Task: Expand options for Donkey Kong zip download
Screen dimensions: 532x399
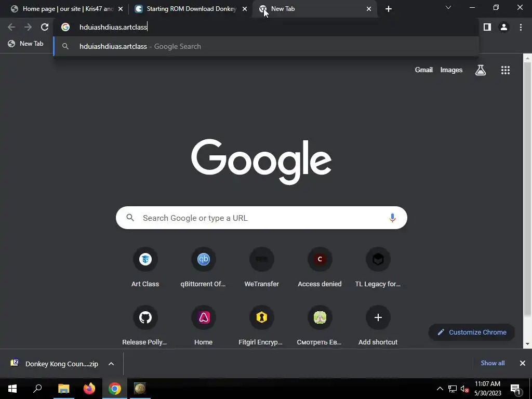Action: coord(111,364)
